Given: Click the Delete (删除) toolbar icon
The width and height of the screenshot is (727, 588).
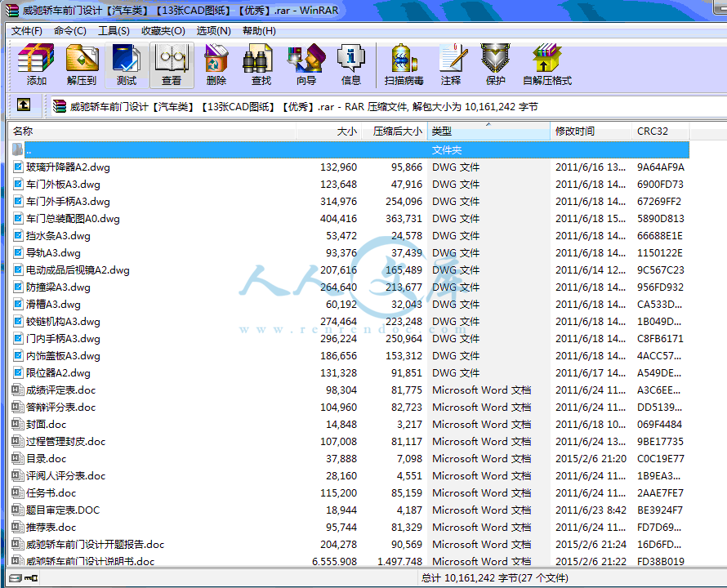Looking at the screenshot, I should tap(216, 64).
